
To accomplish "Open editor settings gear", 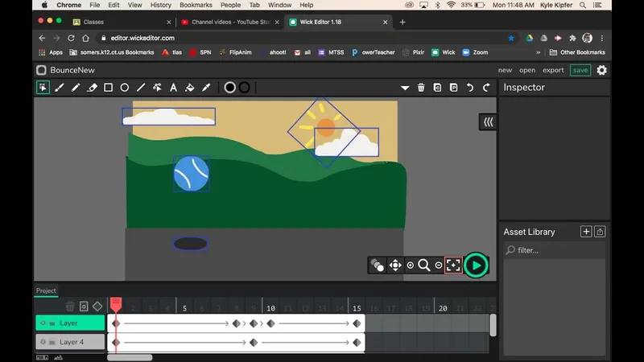I will 601,70.
